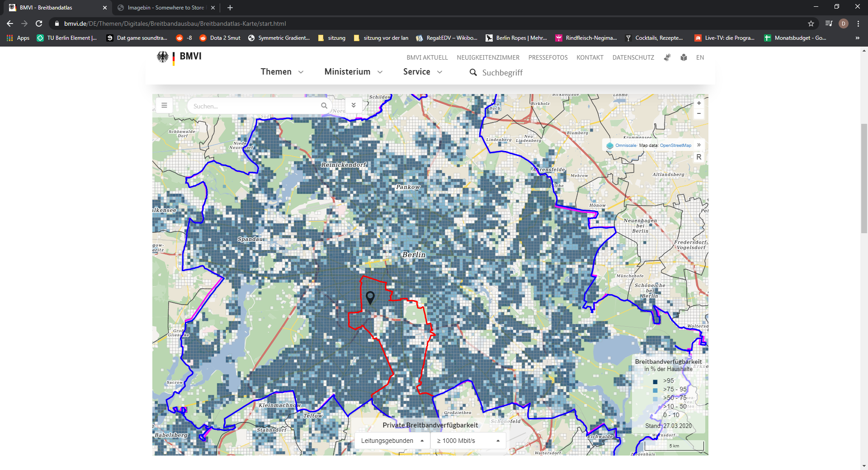Viewport: 868px width, 470px height.
Task: Close the Imagebin browser tab
Action: [213, 8]
